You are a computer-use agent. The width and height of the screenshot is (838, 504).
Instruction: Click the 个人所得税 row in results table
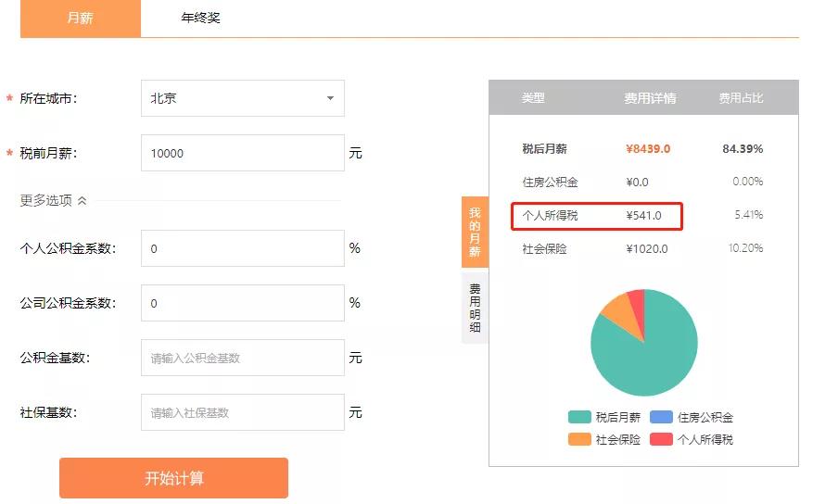click(x=597, y=215)
